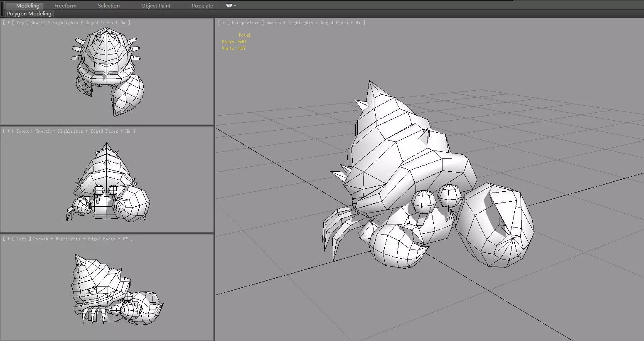Viewport: 644px width, 341px height.
Task: Open the Front viewport [+] general menu
Action: 8,131
